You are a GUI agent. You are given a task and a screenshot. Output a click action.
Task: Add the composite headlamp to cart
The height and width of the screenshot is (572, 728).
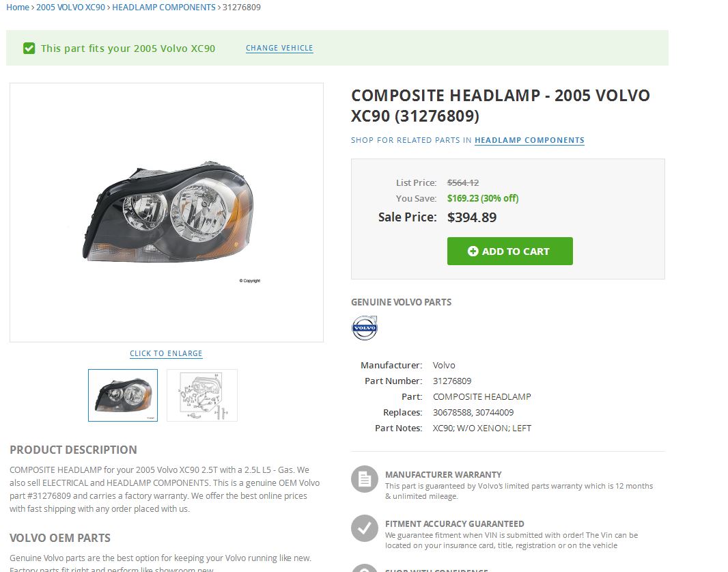(x=509, y=251)
